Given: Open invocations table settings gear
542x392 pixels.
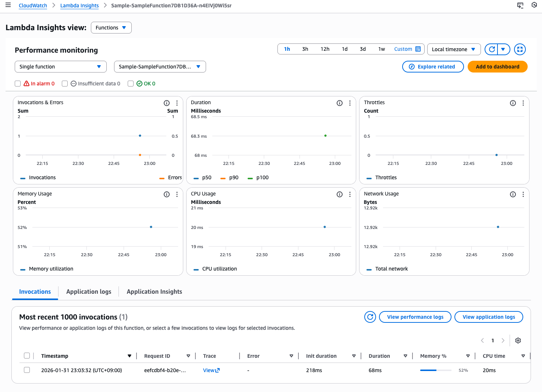Looking at the screenshot, I should pyautogui.click(x=518, y=340).
